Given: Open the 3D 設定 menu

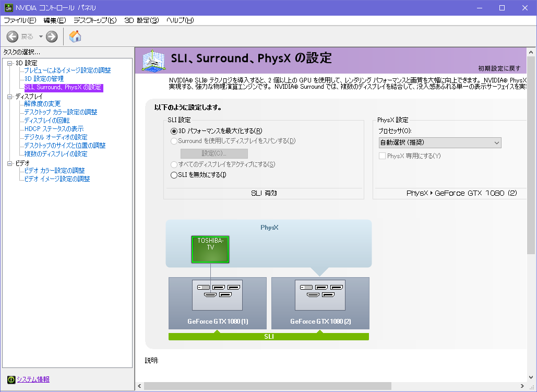Looking at the screenshot, I should tap(142, 20).
